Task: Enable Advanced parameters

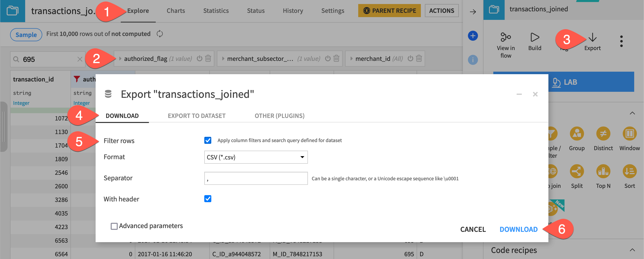Action: click(114, 226)
